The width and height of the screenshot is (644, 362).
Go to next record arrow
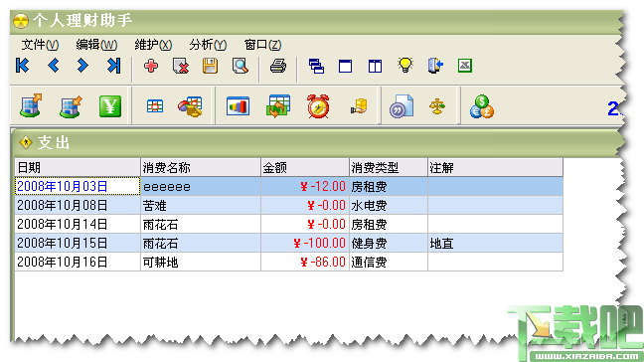click(82, 66)
